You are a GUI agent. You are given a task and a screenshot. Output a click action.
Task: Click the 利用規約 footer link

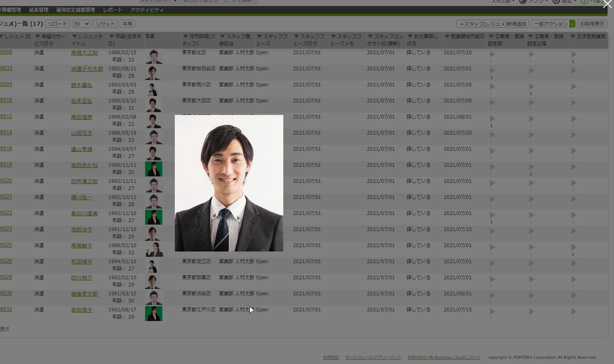[x=331, y=357]
